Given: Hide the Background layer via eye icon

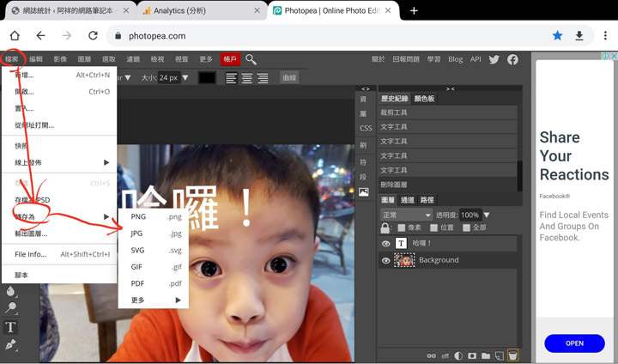Looking at the screenshot, I should point(386,261).
